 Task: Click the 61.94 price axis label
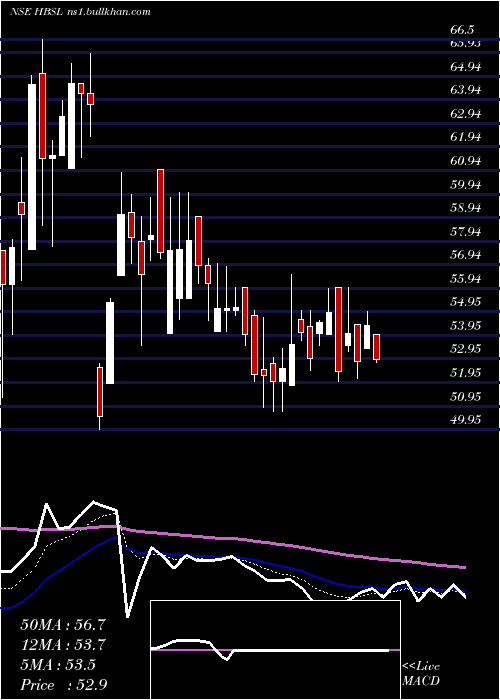tap(466, 137)
